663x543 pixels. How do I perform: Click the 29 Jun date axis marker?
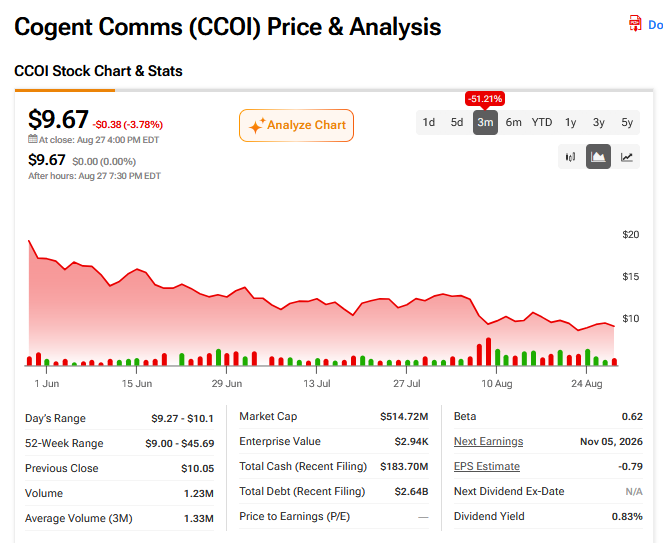[227, 384]
